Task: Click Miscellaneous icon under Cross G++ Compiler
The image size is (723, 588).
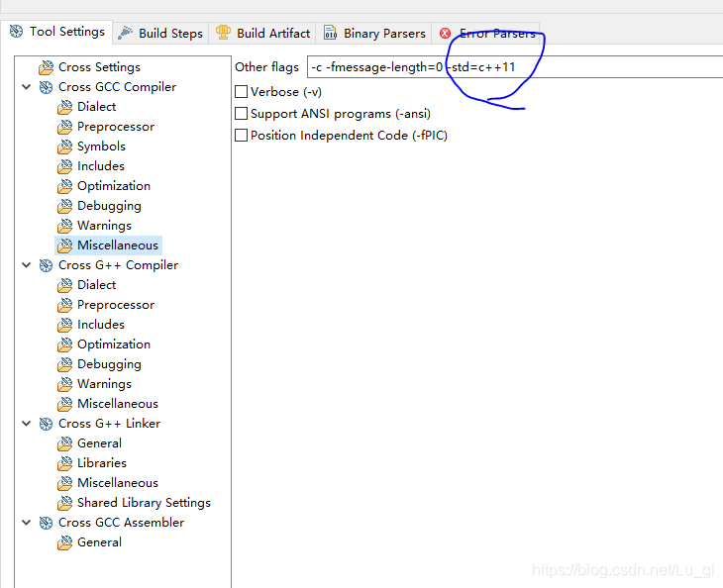Action: tap(65, 404)
